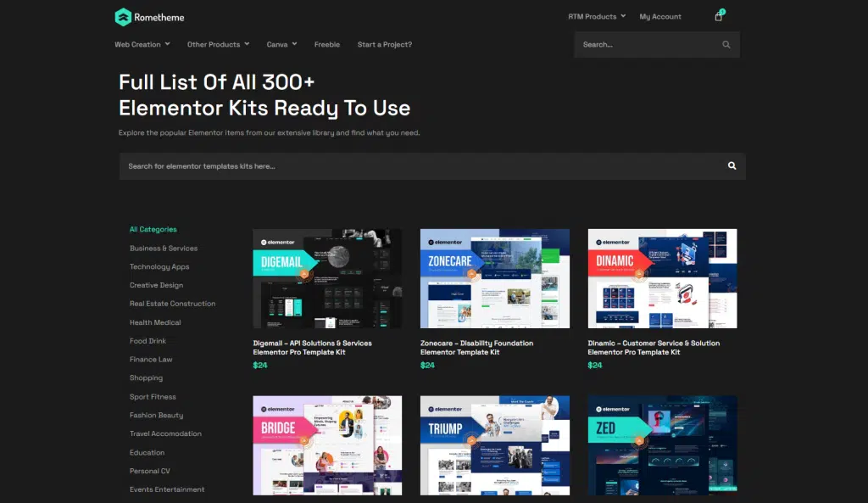This screenshot has width=868, height=503.
Task: Select the All Categories filter
Action: (153, 229)
